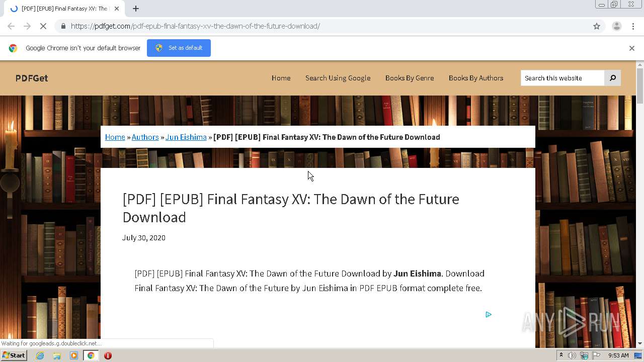This screenshot has height=362, width=644.
Task: Open the Windows Start menu
Action: [x=14, y=355]
